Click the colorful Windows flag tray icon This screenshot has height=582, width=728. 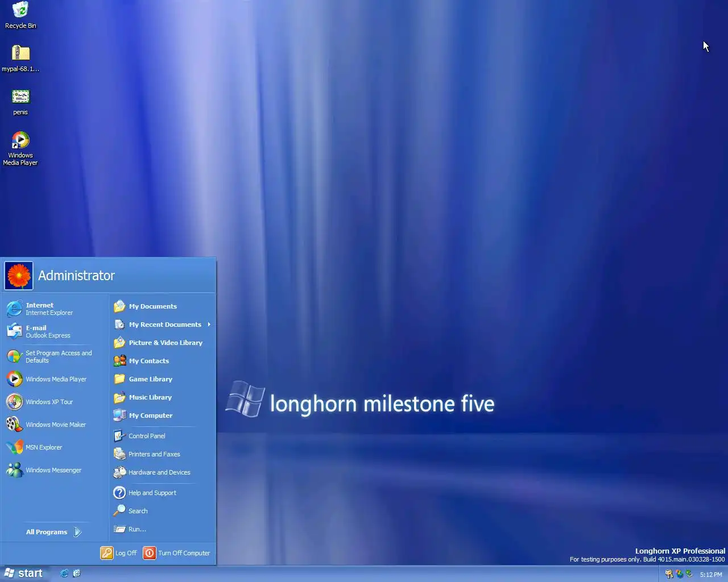[679, 574]
